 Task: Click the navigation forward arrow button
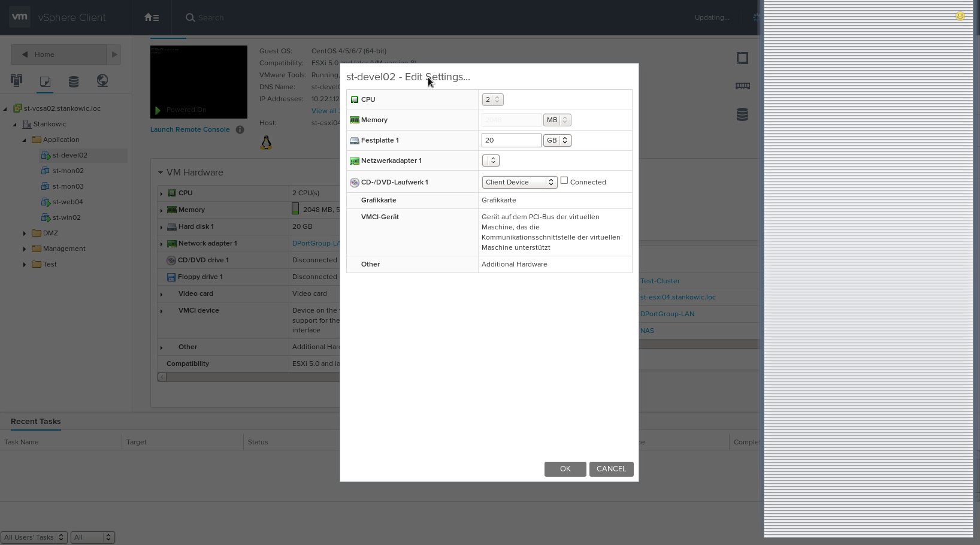pos(114,54)
